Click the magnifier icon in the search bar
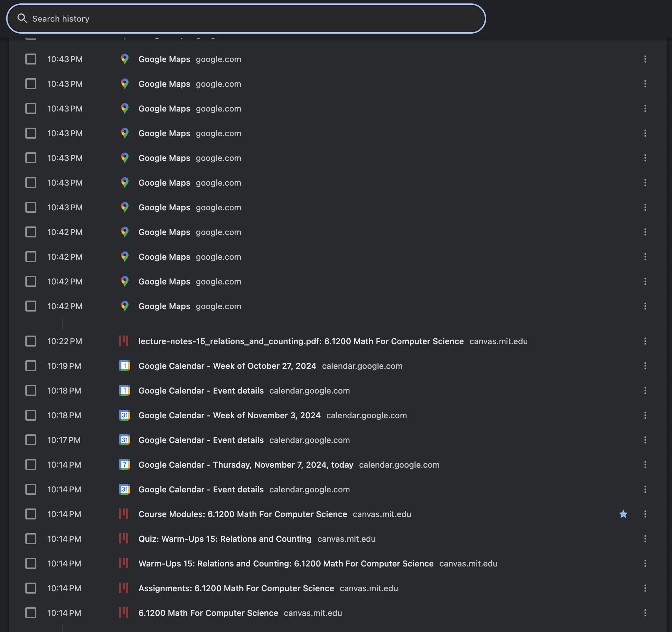 [x=22, y=19]
